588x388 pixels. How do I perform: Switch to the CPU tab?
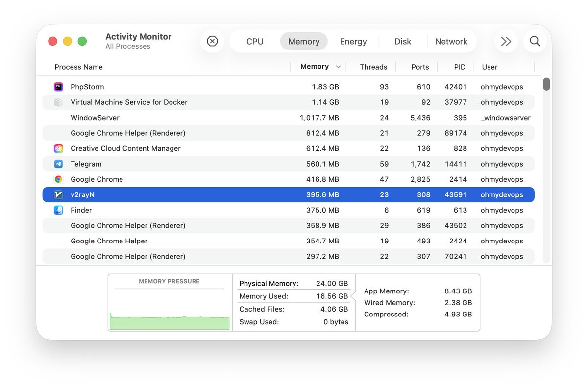click(x=255, y=42)
